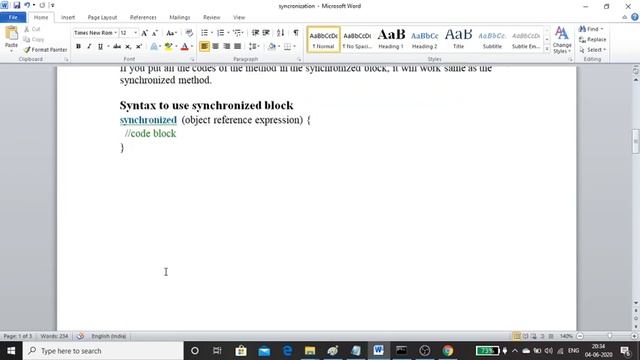Apply the Text Effects glowing A
Image resolution: width=640 pixels, height=360 pixels.
tap(154, 47)
